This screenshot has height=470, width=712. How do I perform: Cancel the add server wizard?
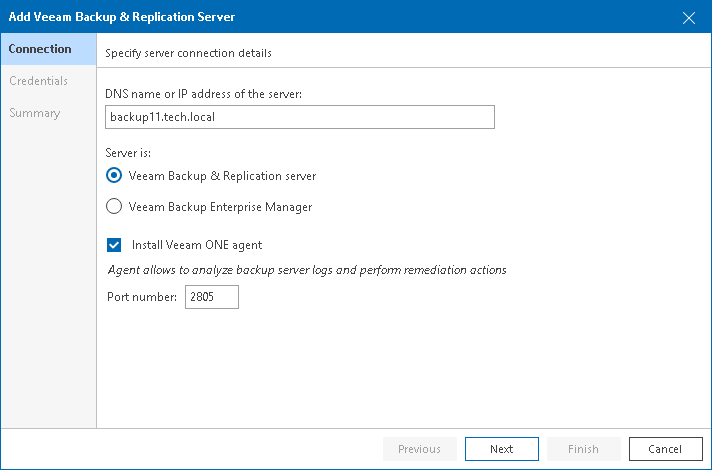(x=665, y=449)
